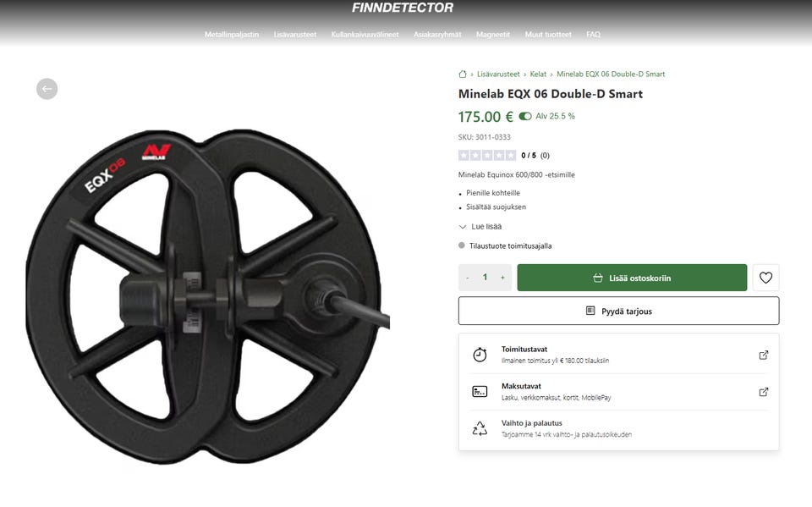
Task: Open Muut tuotteet menu
Action: coord(548,34)
